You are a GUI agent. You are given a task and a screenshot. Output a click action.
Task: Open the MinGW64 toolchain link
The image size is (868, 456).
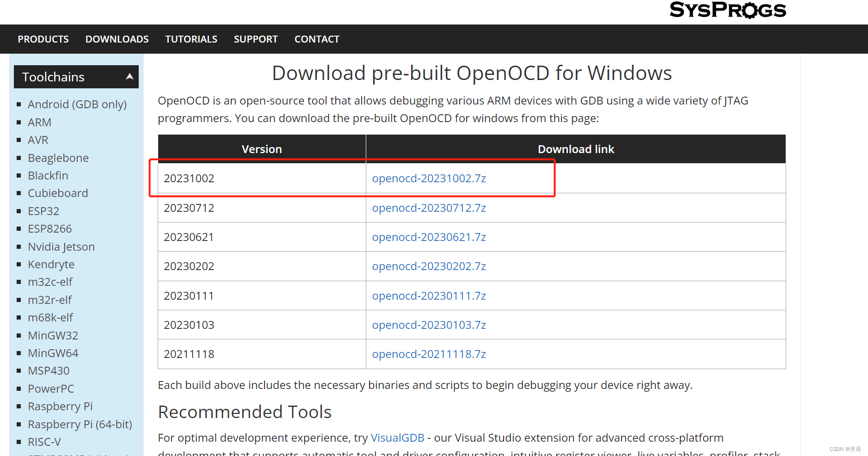point(53,353)
